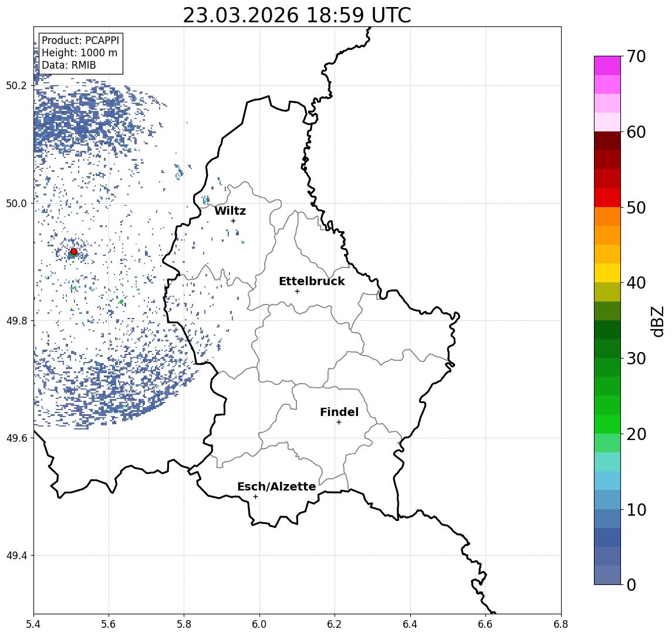Click the longitude tick label 5.8
The width and height of the screenshot is (672, 636).
pyautogui.click(x=184, y=624)
